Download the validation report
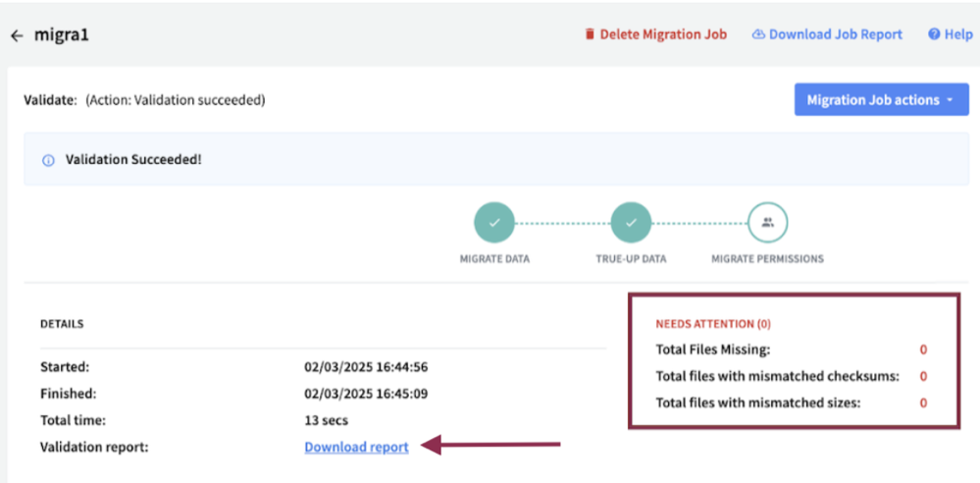 pos(356,448)
